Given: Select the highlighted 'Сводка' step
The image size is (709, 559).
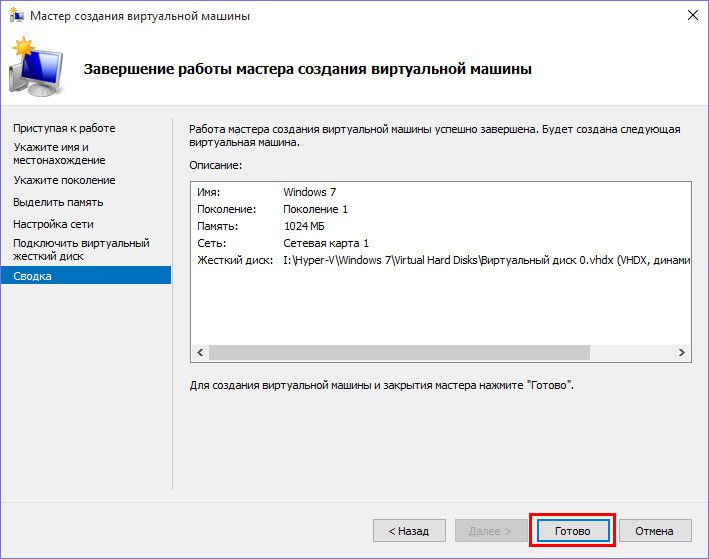Looking at the screenshot, I should click(x=33, y=276).
